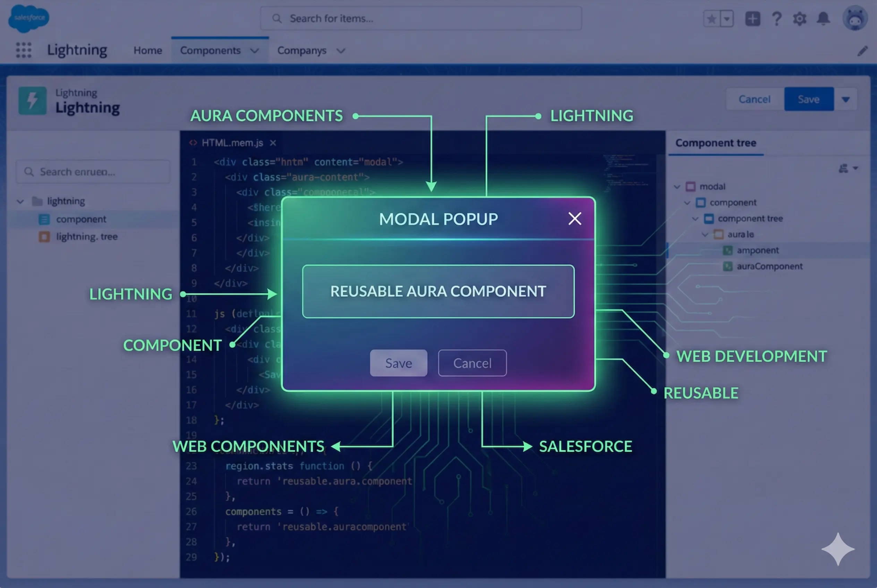
Task: Open the Companys tab menu
Action: [341, 51]
